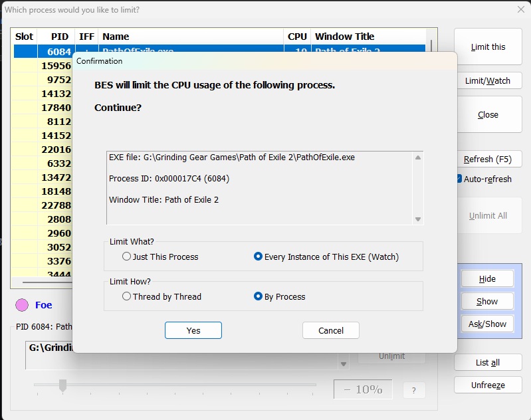Click the 10% limit value display
531x420 pixels.
click(x=363, y=389)
